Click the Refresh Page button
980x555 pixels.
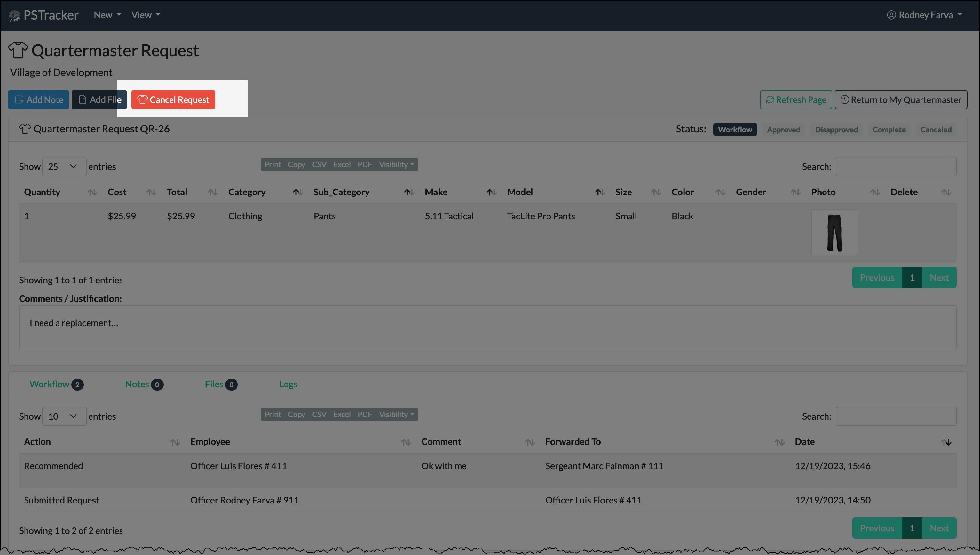[x=796, y=99]
